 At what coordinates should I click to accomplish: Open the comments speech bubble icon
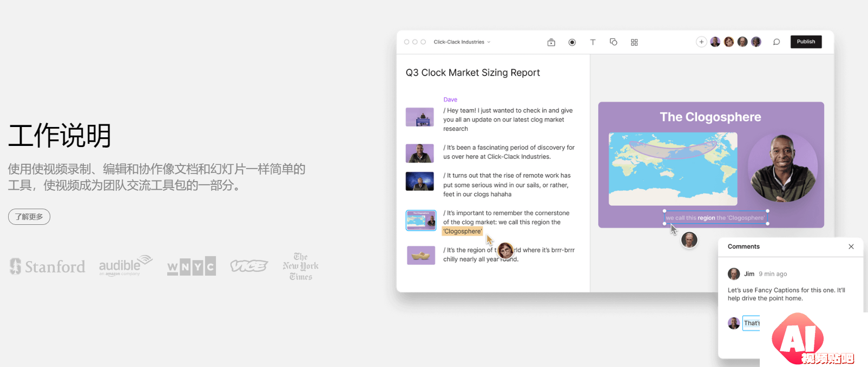point(776,42)
